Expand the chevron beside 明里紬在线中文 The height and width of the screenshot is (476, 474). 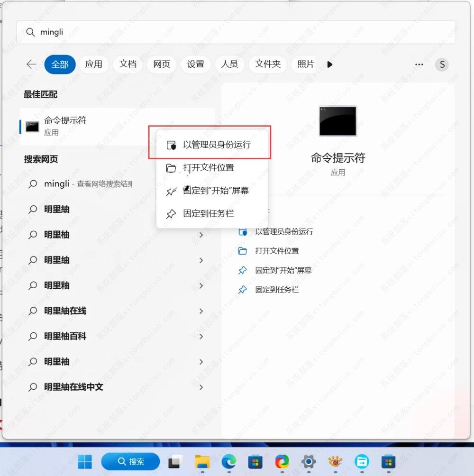click(x=201, y=387)
